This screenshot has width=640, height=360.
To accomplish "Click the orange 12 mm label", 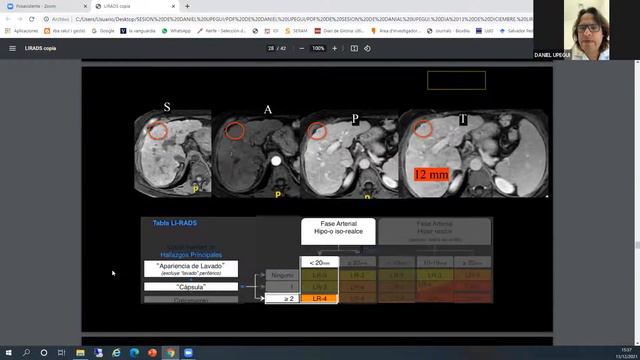I will pyautogui.click(x=431, y=175).
